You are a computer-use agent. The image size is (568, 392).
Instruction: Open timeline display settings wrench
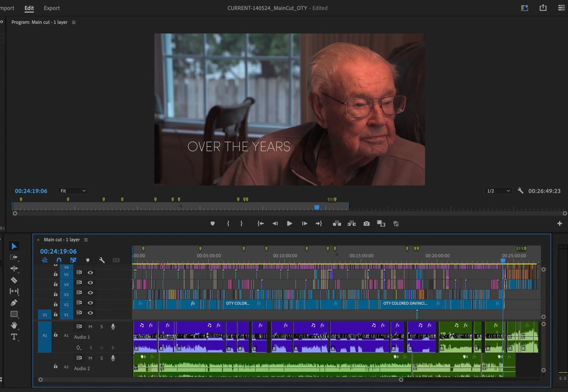[102, 260]
